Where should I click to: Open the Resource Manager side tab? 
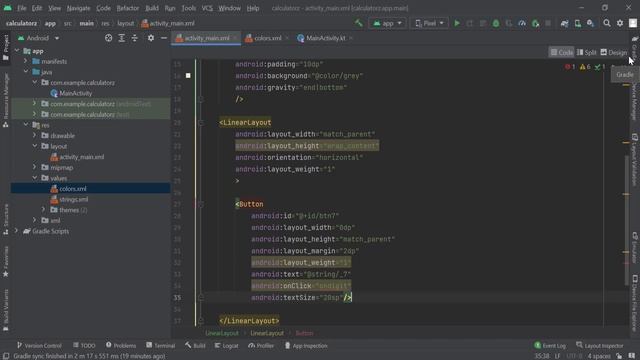6,100
